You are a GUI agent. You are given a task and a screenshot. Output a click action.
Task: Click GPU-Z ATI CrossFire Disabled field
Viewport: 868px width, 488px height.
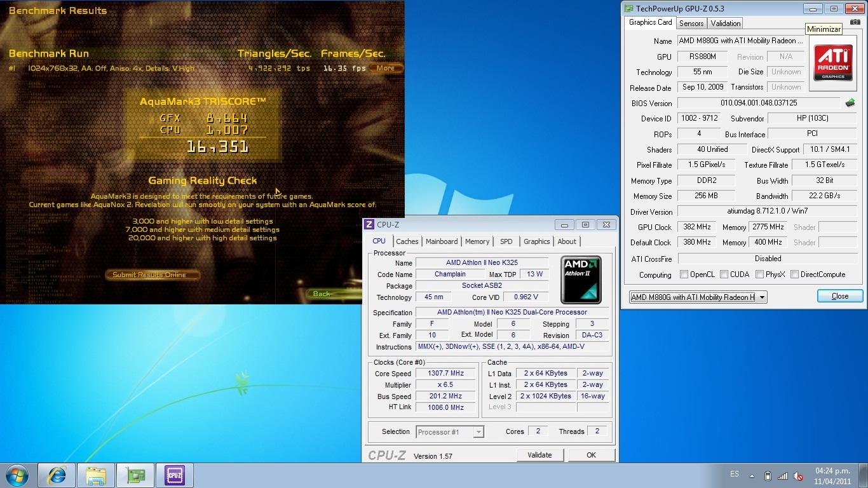pyautogui.click(x=768, y=259)
